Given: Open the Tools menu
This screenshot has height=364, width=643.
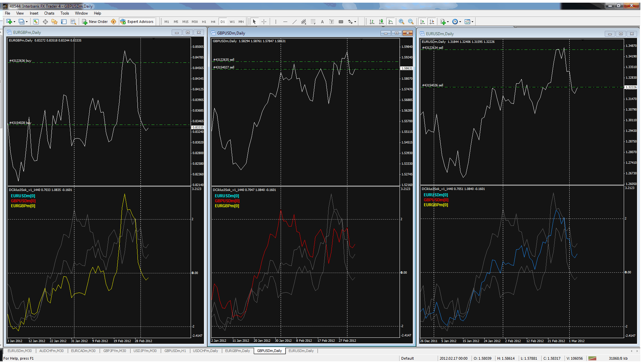Looking at the screenshot, I should point(65,13).
